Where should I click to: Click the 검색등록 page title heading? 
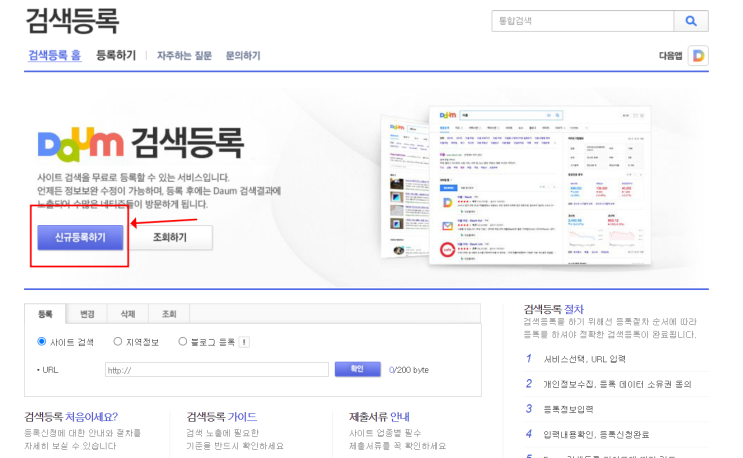pos(72,21)
